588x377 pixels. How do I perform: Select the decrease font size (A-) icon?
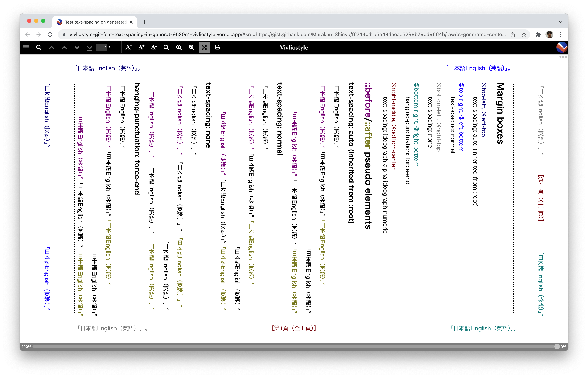point(128,47)
